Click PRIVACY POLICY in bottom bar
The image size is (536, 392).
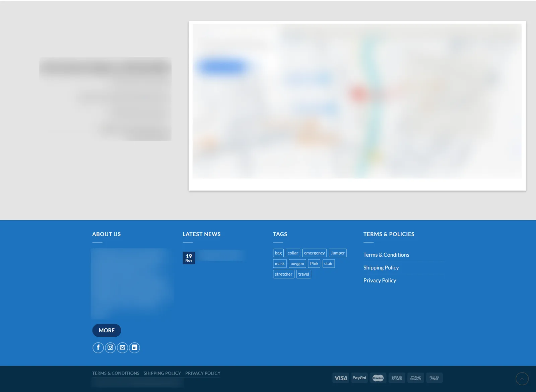pyautogui.click(x=203, y=373)
